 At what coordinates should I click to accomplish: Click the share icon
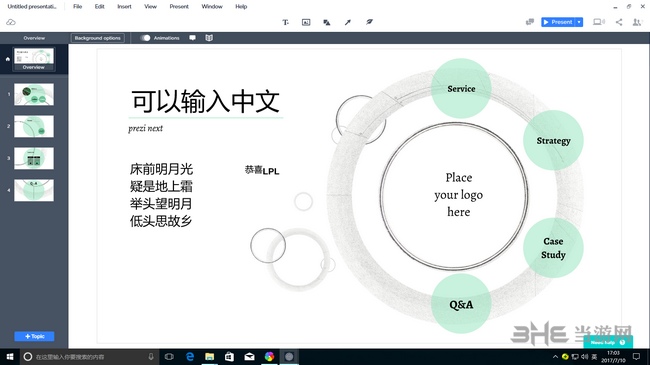coord(619,22)
